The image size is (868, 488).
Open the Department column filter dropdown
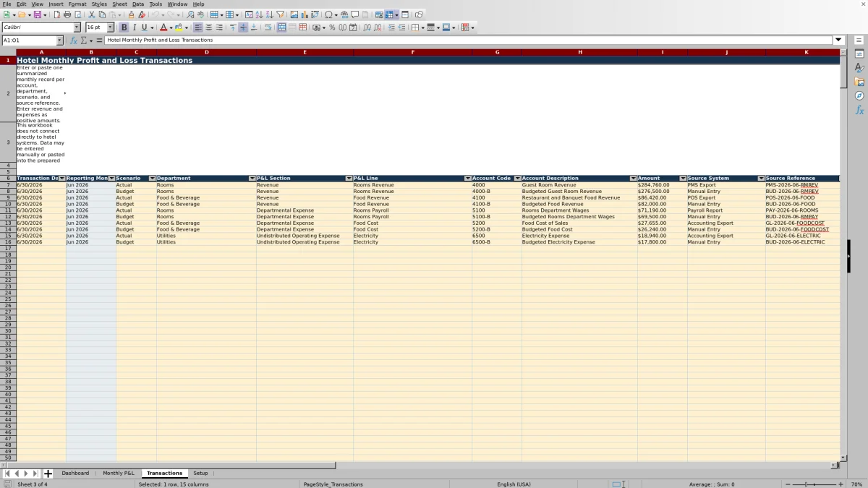pyautogui.click(x=252, y=178)
